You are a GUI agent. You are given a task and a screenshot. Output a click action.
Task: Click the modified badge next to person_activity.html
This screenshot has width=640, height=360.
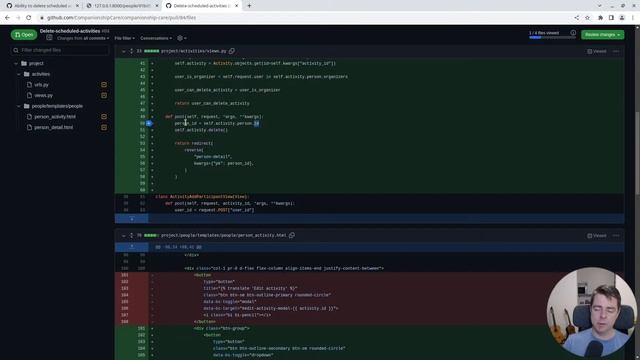click(104, 117)
